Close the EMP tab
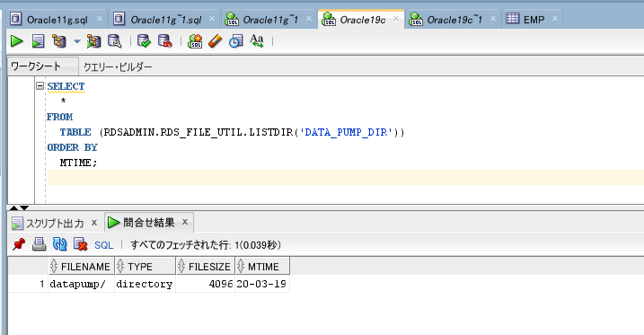Screen dimensions: 644x335 555,19
